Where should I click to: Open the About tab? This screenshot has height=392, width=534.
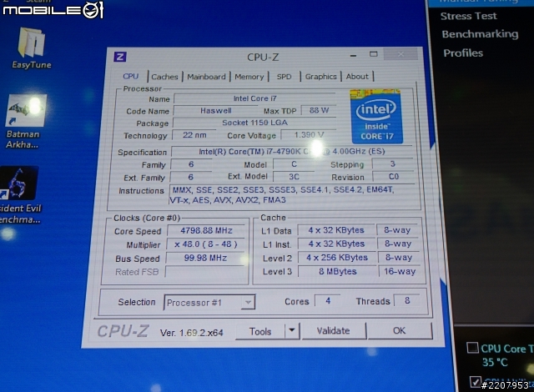point(357,76)
